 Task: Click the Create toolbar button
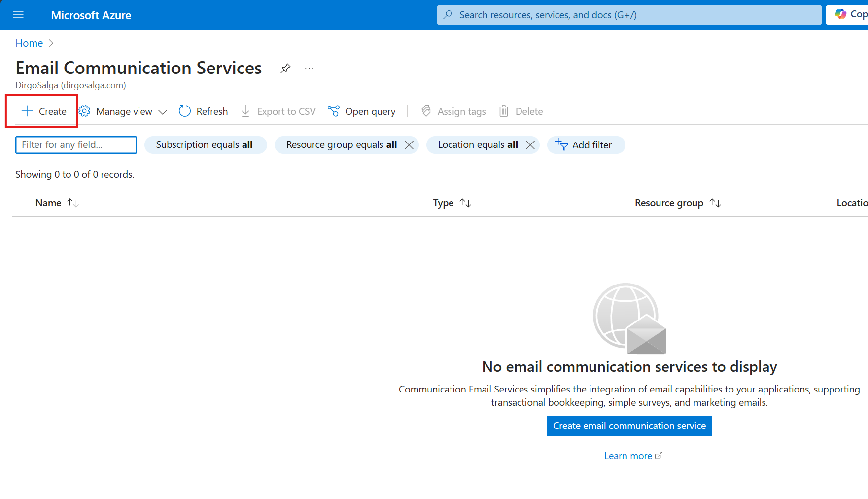coord(44,111)
